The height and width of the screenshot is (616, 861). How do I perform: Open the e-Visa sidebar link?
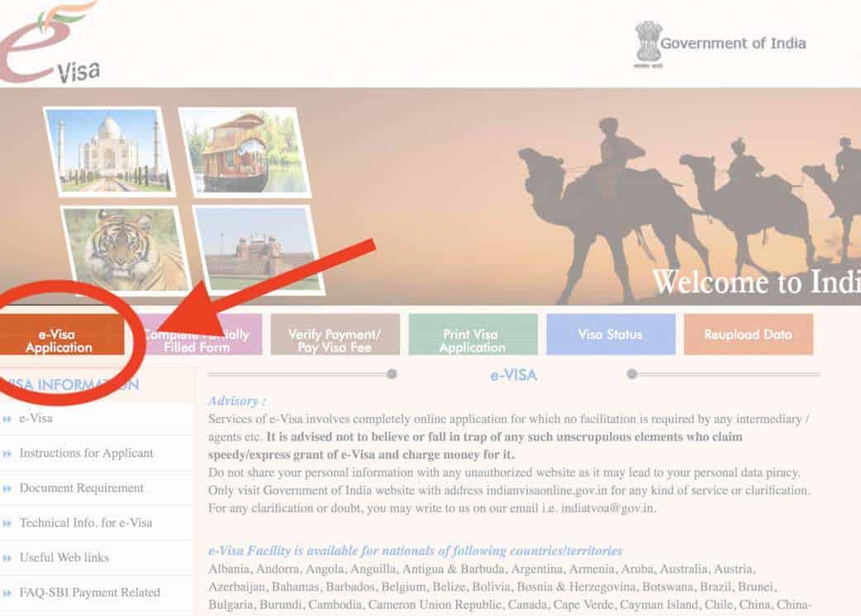point(36,419)
